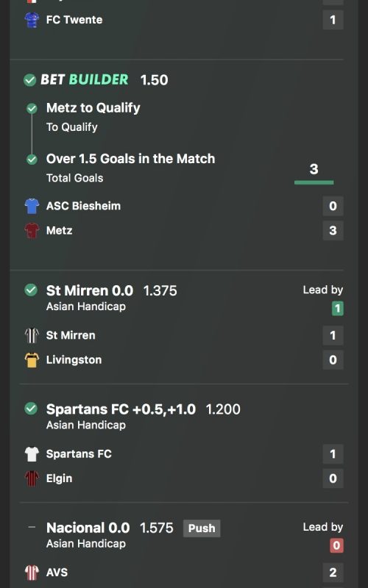Open the Bet Builder 1.50 heading
The image size is (368, 588).
click(x=105, y=80)
